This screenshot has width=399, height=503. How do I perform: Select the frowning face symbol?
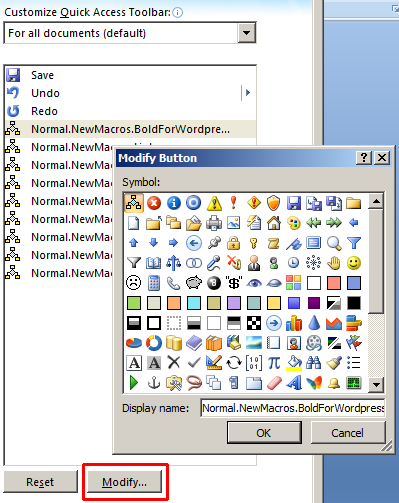tap(134, 283)
